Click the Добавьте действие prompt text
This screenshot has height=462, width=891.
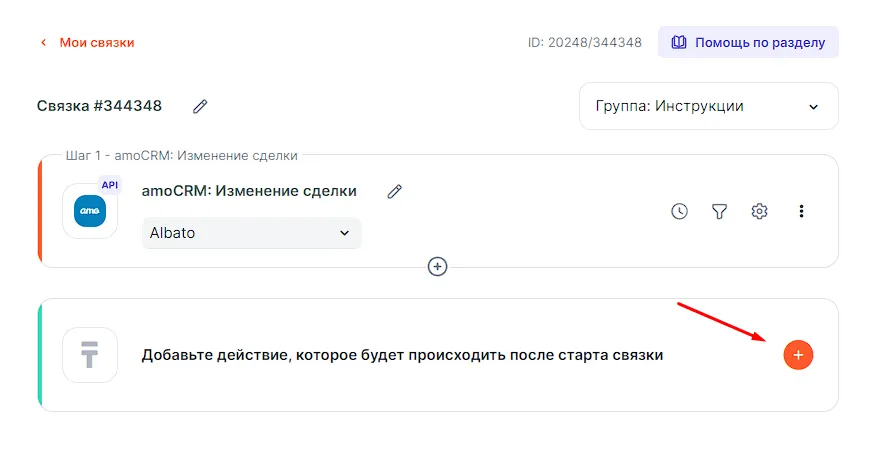pyautogui.click(x=402, y=355)
